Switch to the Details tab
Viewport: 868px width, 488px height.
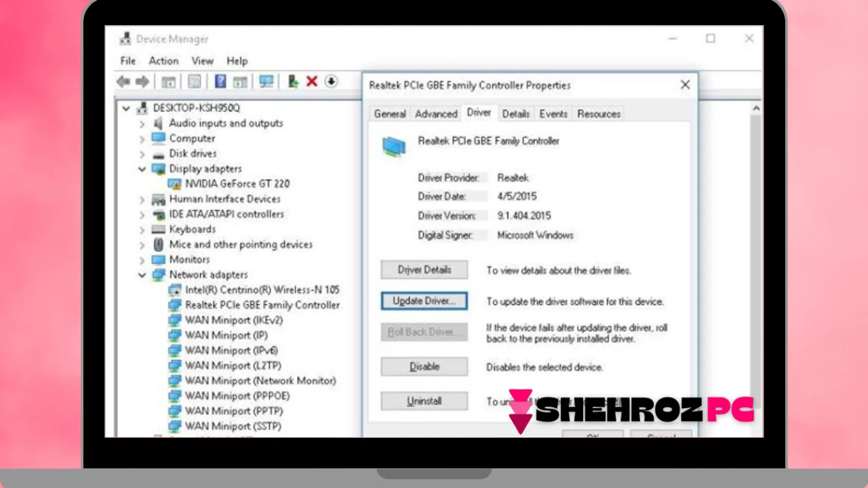(x=515, y=114)
